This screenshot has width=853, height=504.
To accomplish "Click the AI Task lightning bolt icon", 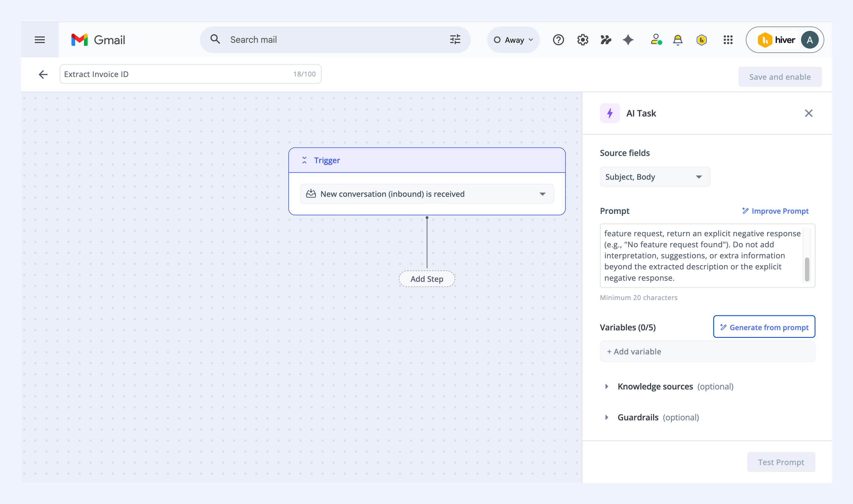I will 610,113.
